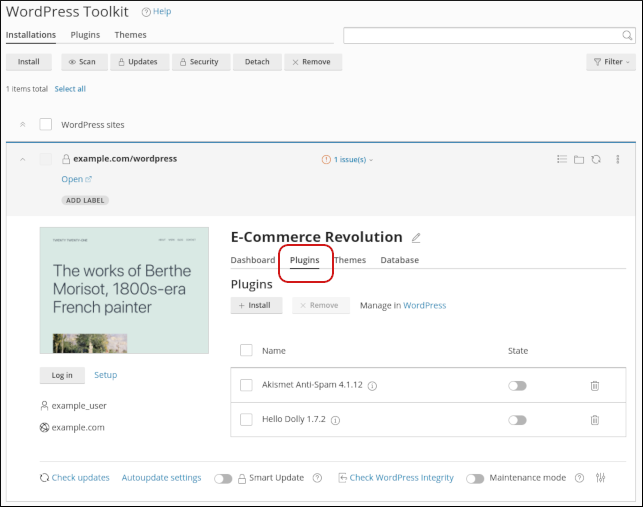The image size is (643, 507).
Task: Click the Scan button
Action: 84,62
